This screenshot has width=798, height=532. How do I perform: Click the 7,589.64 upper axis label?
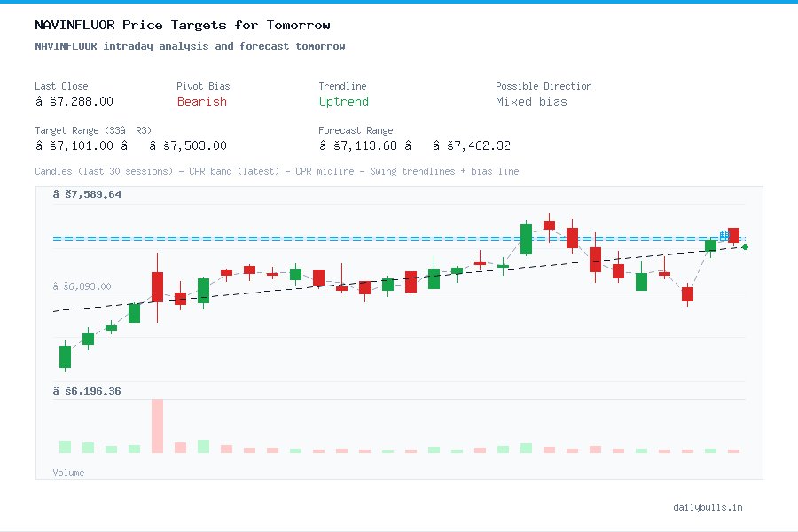(87, 194)
